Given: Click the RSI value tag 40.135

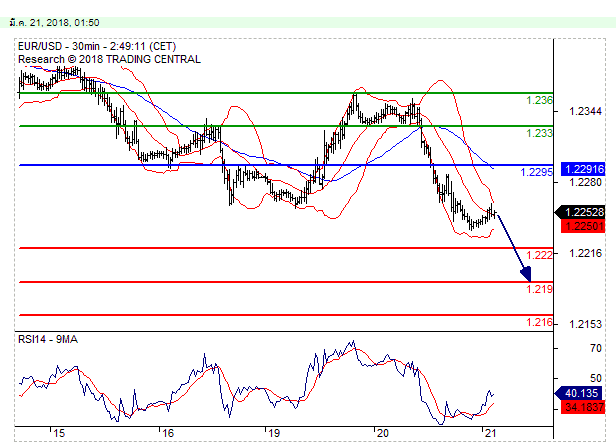Looking at the screenshot, I should point(578,393).
